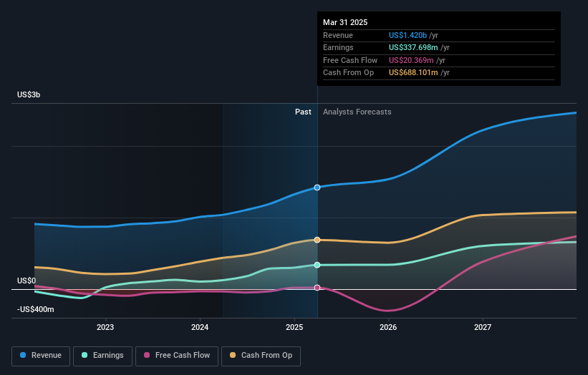
Task: Click the US$20.369m free cash flow value
Action: (x=411, y=60)
